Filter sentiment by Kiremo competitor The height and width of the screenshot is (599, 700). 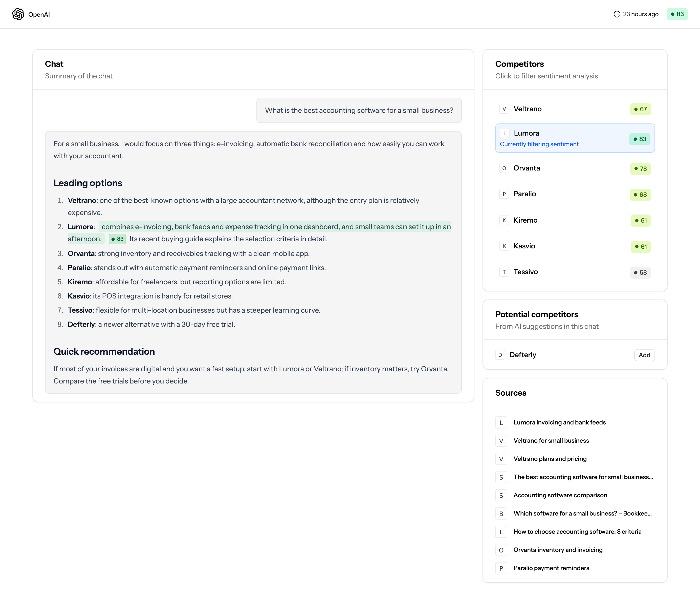[575, 220]
